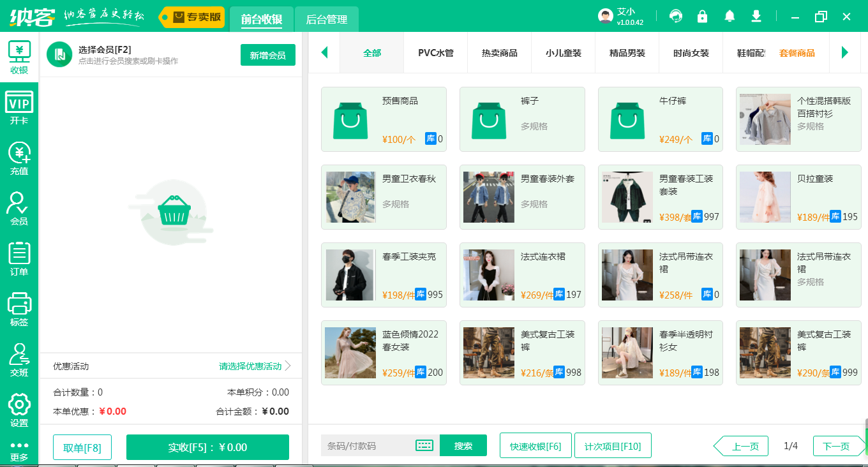
Task: Click the on-screen keyboard icon by search
Action: [x=424, y=445]
